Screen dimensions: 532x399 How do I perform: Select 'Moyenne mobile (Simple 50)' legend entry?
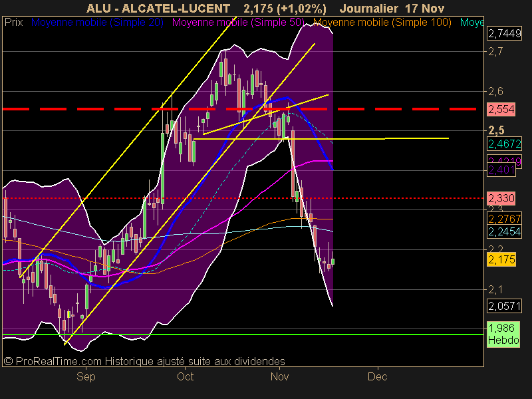pos(238,23)
